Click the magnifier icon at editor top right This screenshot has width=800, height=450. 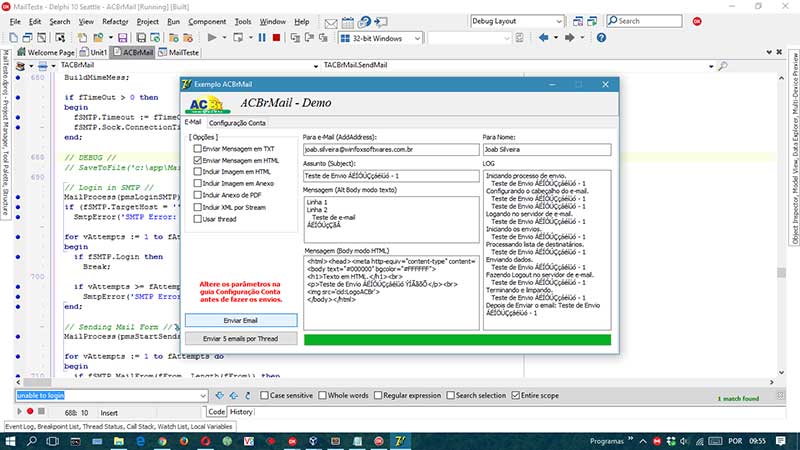(722, 66)
